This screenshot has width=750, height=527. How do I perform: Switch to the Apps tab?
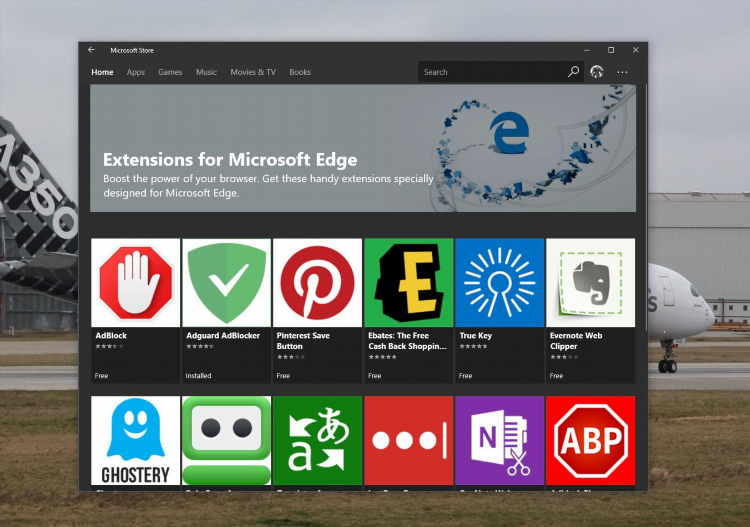click(136, 72)
